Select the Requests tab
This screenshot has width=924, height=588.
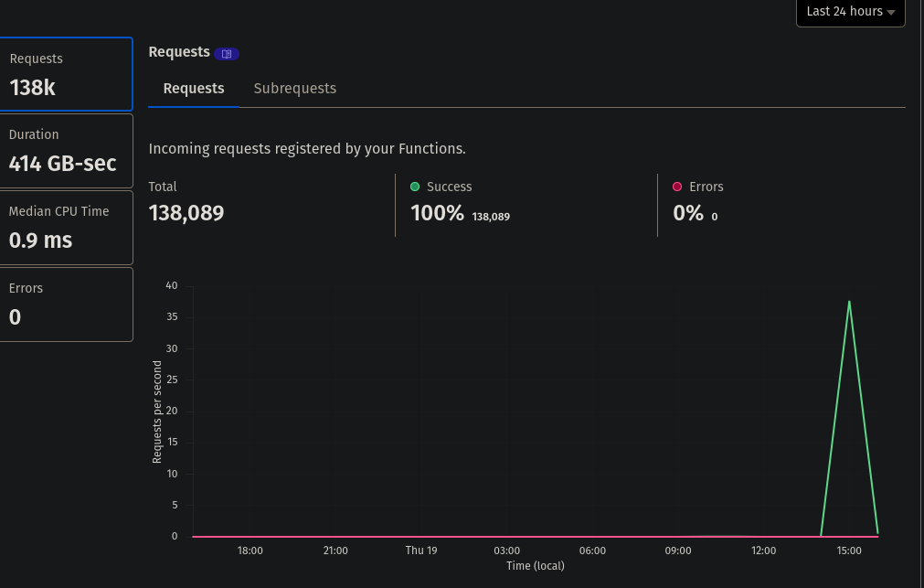pyautogui.click(x=193, y=88)
